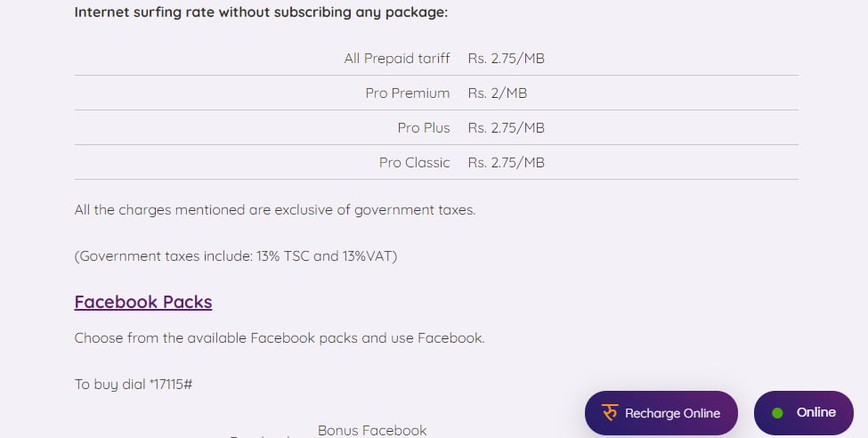Image resolution: width=868 pixels, height=438 pixels.
Task: Click the Bonus Facebook column header
Action: click(x=372, y=431)
